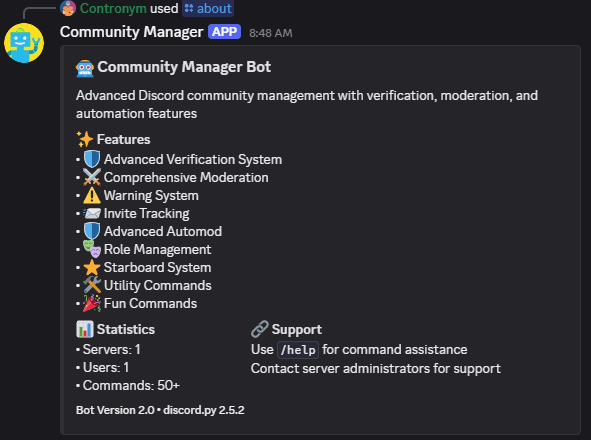Click Fun Commands text
The image size is (591, 440).
pos(150,304)
